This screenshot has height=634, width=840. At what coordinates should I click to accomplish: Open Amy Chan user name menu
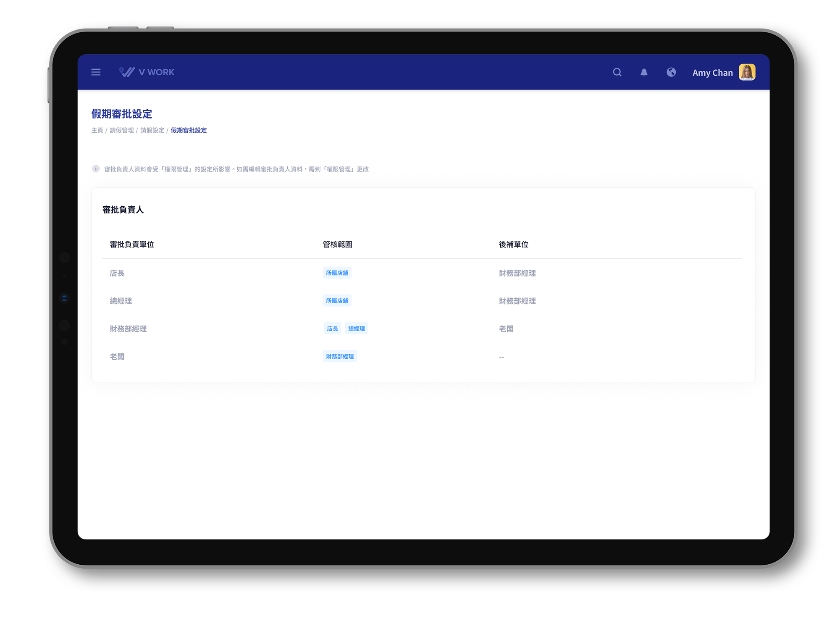[x=712, y=73]
